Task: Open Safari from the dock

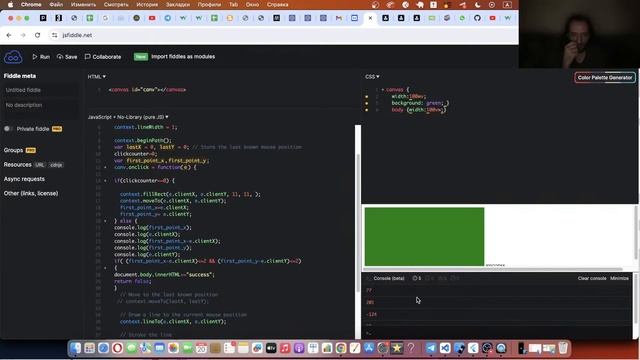Action: [103, 348]
